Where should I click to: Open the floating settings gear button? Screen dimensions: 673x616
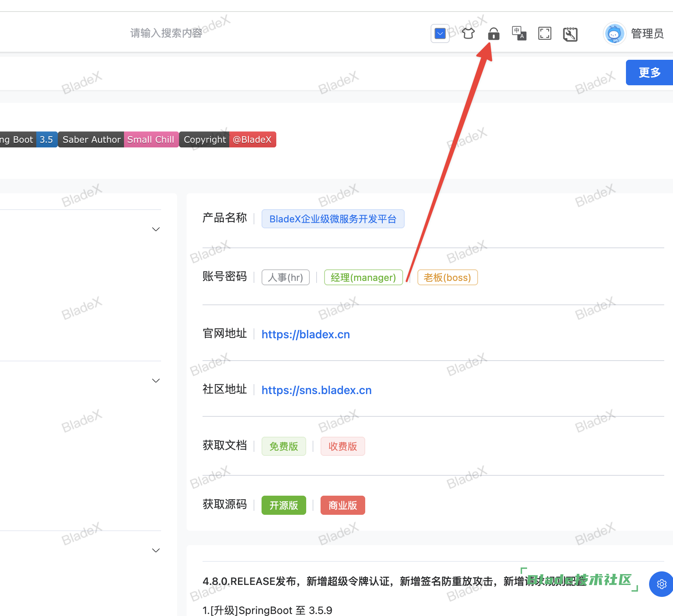tap(661, 584)
